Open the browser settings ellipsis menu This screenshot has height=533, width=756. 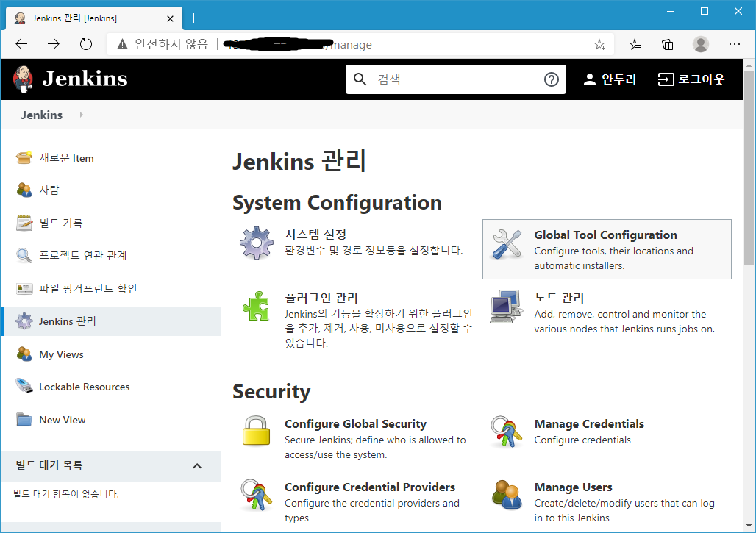pos(734,44)
